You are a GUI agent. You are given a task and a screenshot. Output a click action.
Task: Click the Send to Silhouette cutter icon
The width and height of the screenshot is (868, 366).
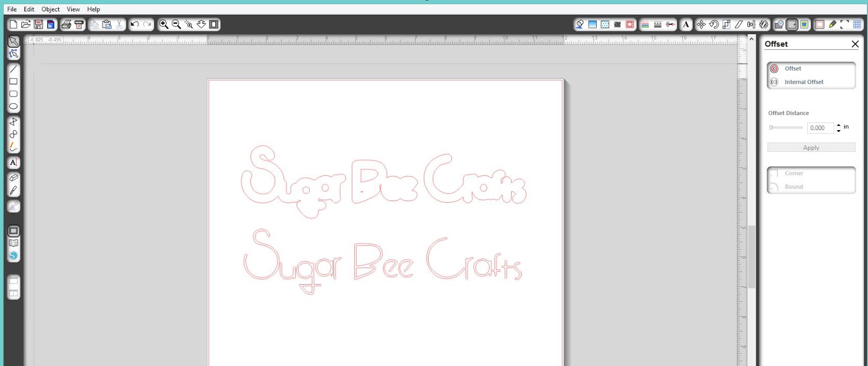79,24
